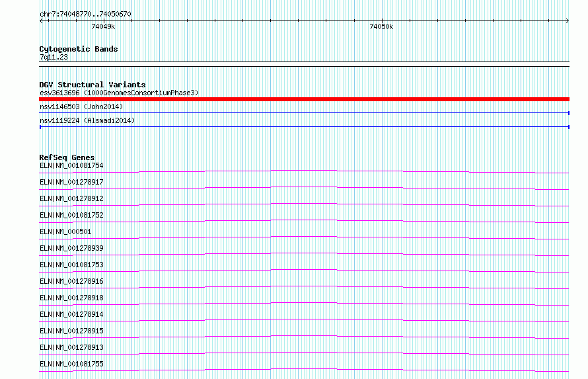Click the nsv1119224 (Alsmadi2014) variant label
Image resolution: width=588 pixels, height=379 pixels.
tap(87, 120)
